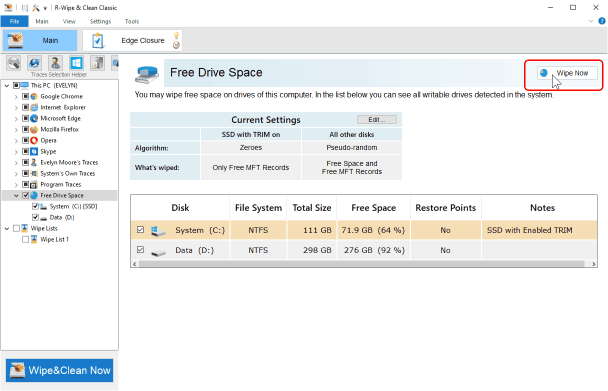The width and height of the screenshot is (608, 391).
Task: Collapse the This PC (EVELYN) tree node
Action: pyautogui.click(x=7, y=85)
